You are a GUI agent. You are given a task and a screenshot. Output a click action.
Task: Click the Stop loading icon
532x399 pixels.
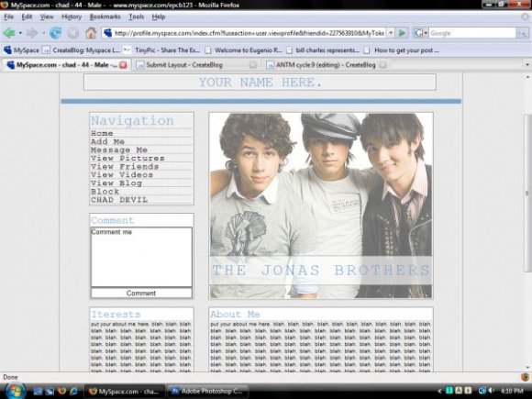coord(73,33)
